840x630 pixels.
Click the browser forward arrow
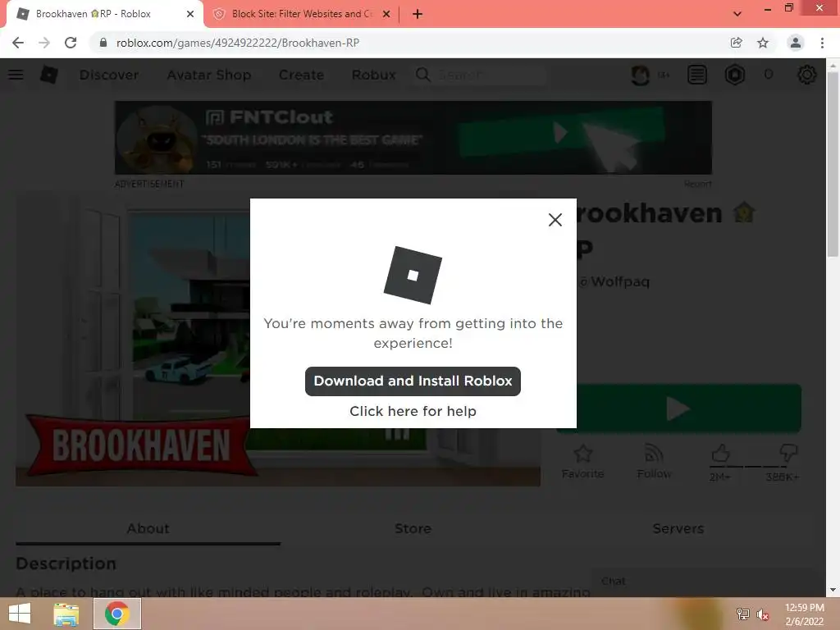pyautogui.click(x=44, y=43)
